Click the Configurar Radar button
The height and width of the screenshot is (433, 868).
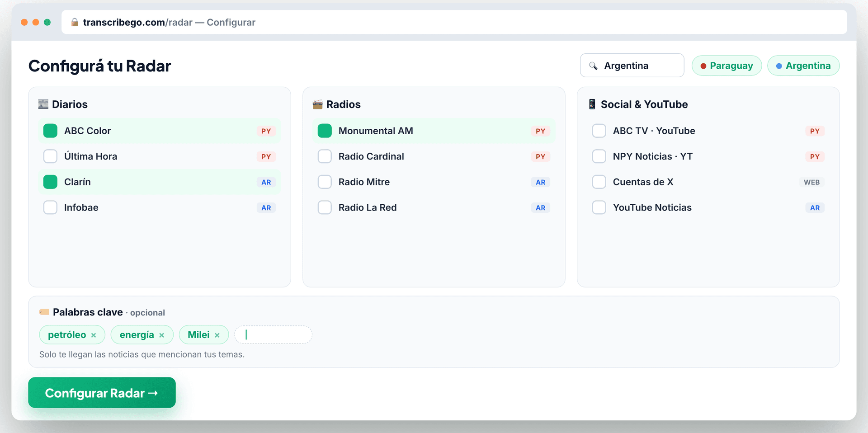[x=102, y=393]
